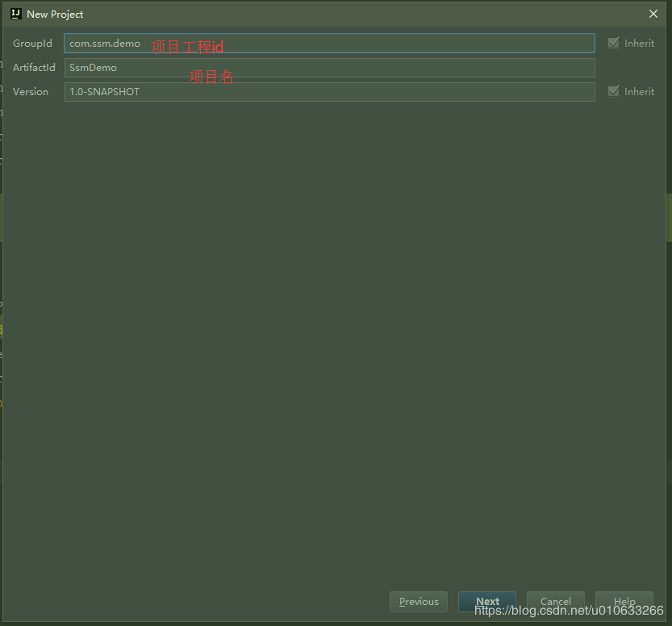Viewport: 672px width, 626px height.
Task: Click the red 项目工程id annotation text
Action: pos(186,46)
